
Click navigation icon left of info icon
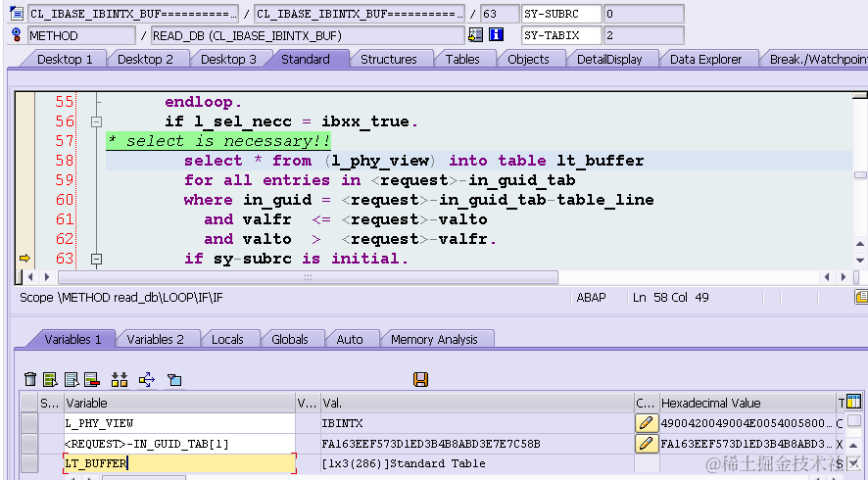475,35
